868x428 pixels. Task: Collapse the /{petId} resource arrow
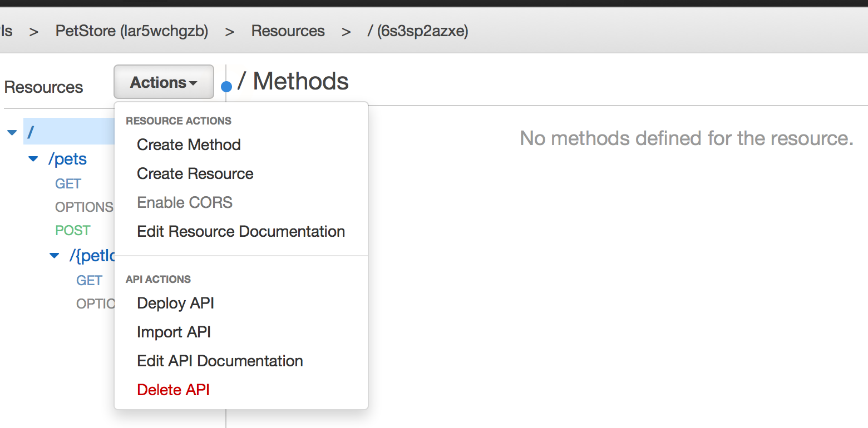click(55, 256)
